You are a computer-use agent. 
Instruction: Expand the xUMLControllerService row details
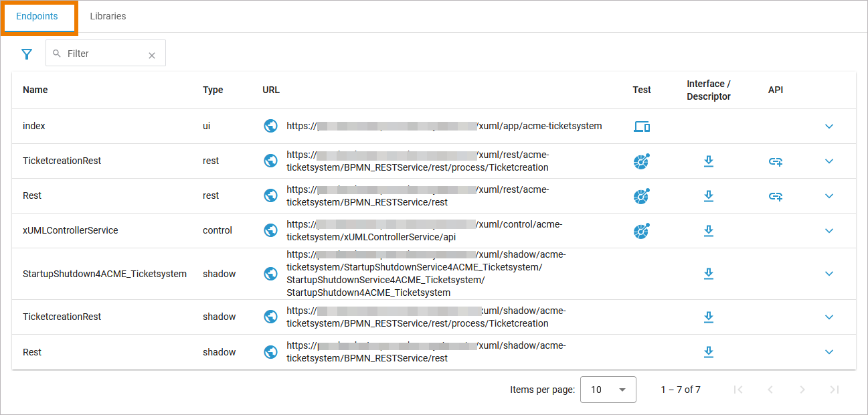pyautogui.click(x=829, y=231)
